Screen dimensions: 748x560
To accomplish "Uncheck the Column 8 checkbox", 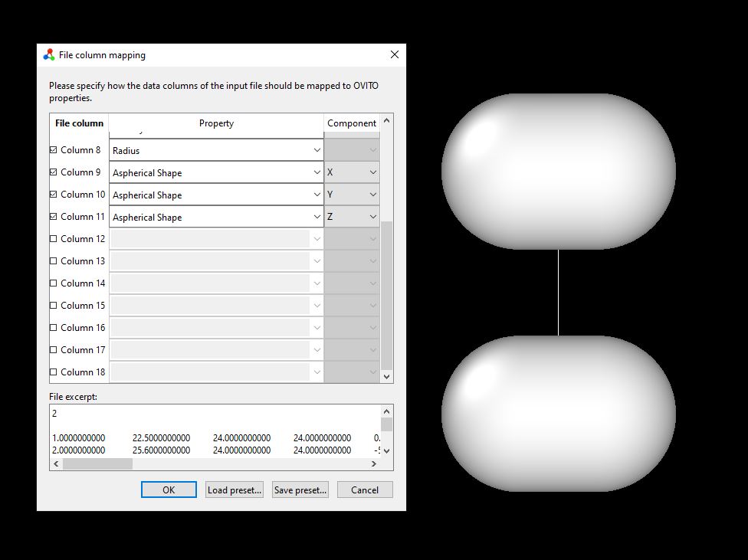I will [x=55, y=150].
